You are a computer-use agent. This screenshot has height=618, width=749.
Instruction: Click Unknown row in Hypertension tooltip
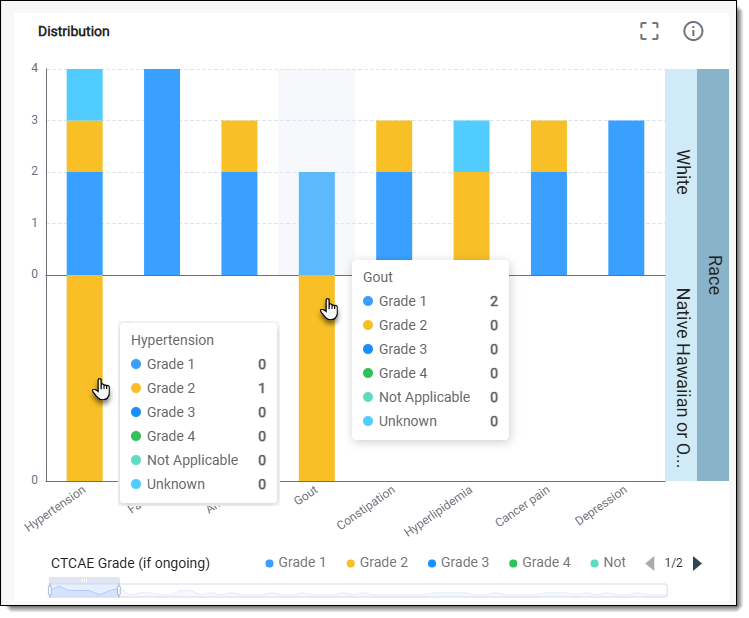[198, 484]
